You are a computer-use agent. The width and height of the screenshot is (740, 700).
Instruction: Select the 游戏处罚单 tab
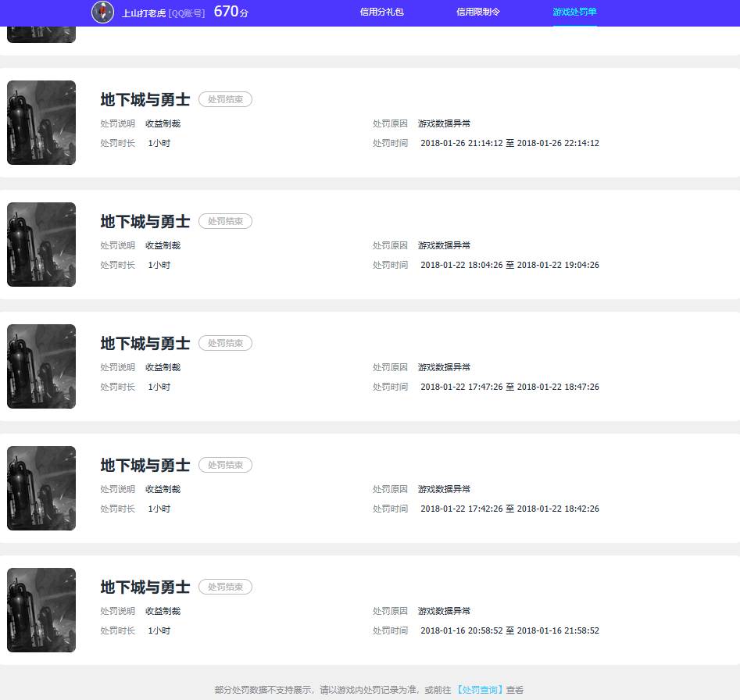[x=574, y=12]
